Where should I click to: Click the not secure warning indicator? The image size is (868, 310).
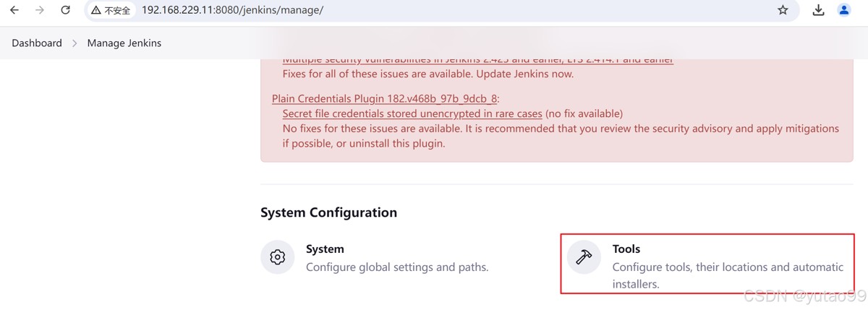pos(111,10)
